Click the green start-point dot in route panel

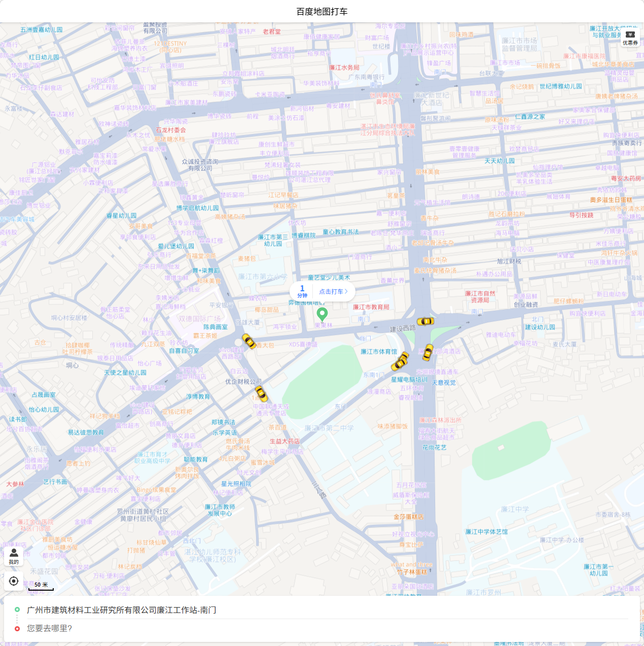click(17, 610)
